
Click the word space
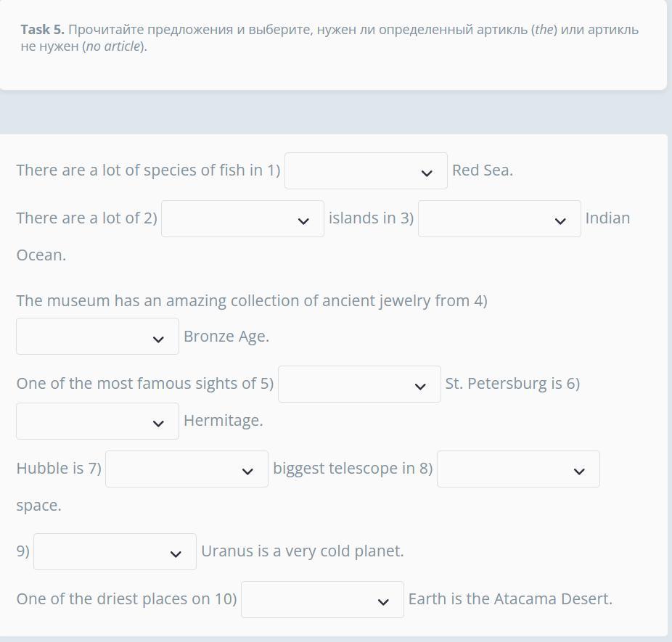(x=39, y=506)
